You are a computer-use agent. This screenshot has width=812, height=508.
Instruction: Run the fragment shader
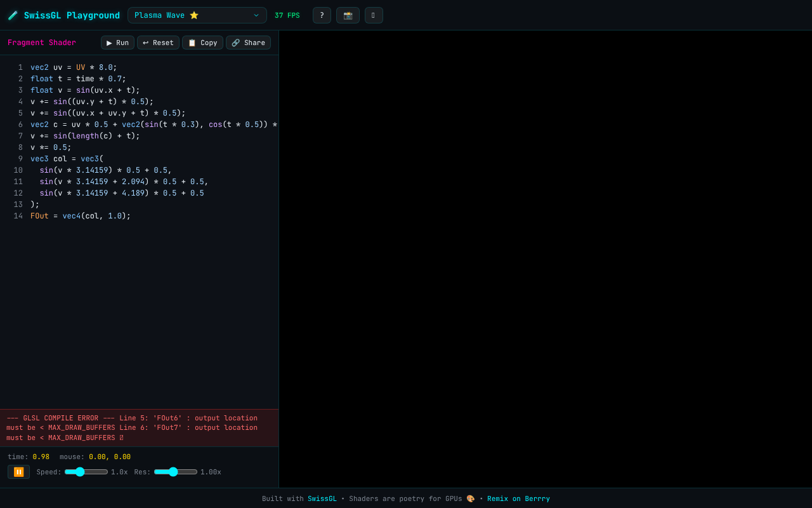[x=117, y=43]
